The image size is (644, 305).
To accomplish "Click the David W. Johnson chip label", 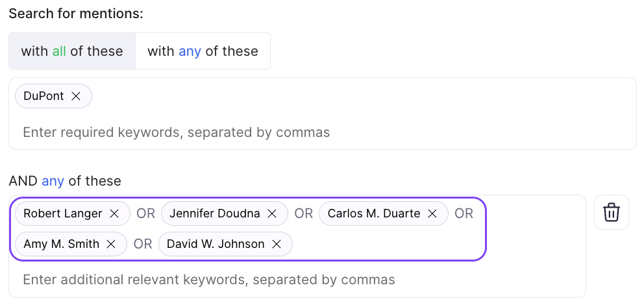I will pos(216,244).
